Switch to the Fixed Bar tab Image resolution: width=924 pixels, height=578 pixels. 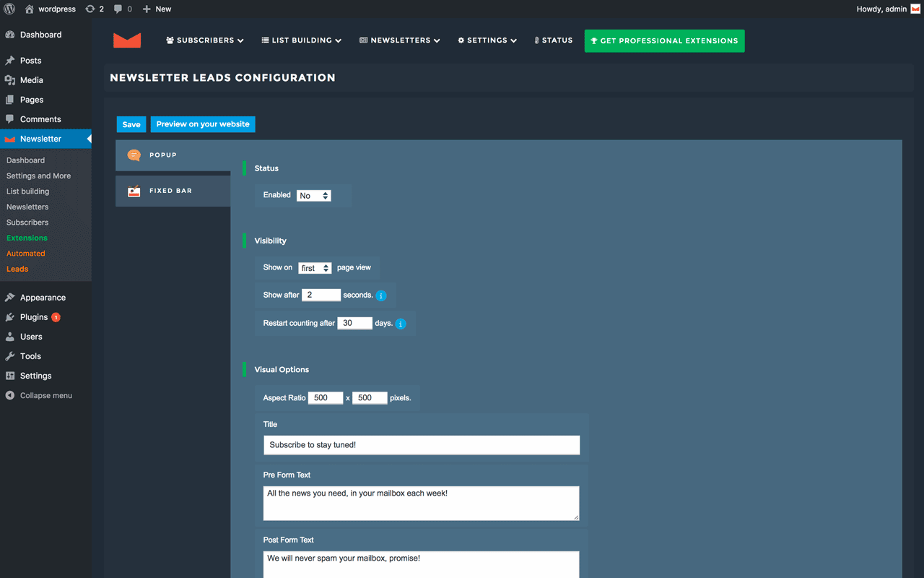click(173, 191)
